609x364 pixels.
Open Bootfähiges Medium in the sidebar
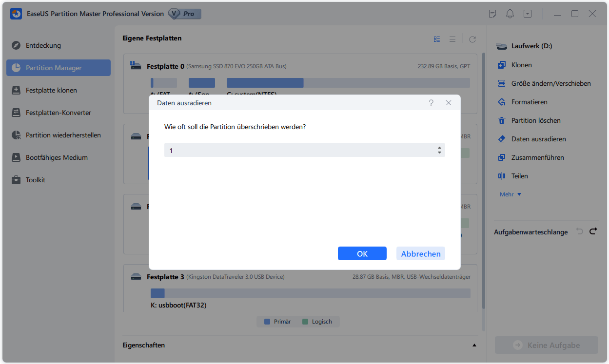(x=59, y=157)
